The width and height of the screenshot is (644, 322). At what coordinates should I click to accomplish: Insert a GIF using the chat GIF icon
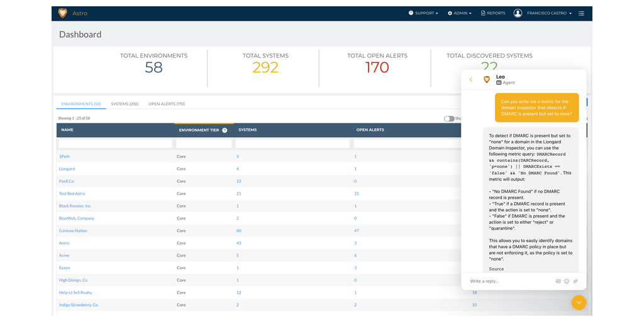coord(558,281)
